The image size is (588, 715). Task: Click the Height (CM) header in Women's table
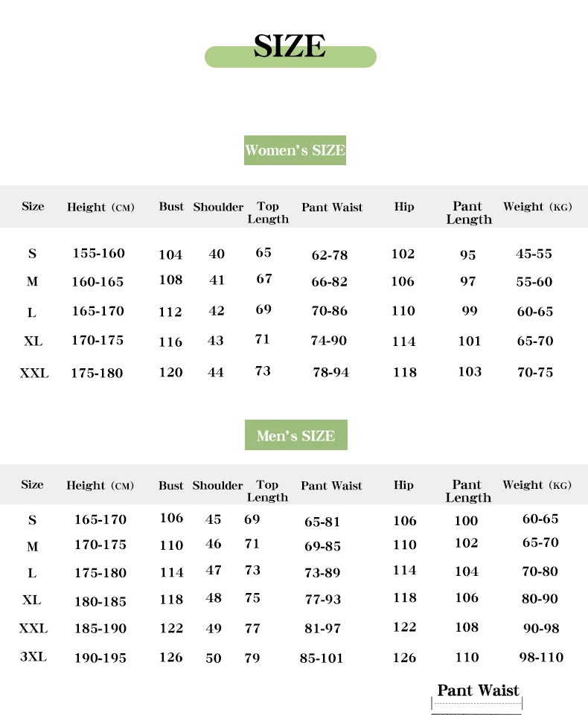click(x=100, y=207)
